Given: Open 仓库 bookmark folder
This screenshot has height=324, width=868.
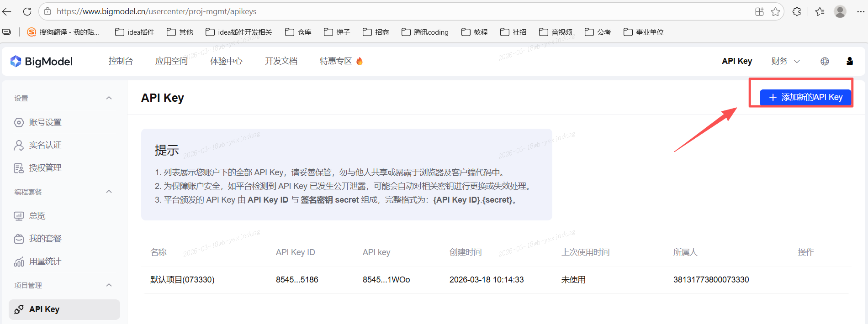Looking at the screenshot, I should 298,32.
